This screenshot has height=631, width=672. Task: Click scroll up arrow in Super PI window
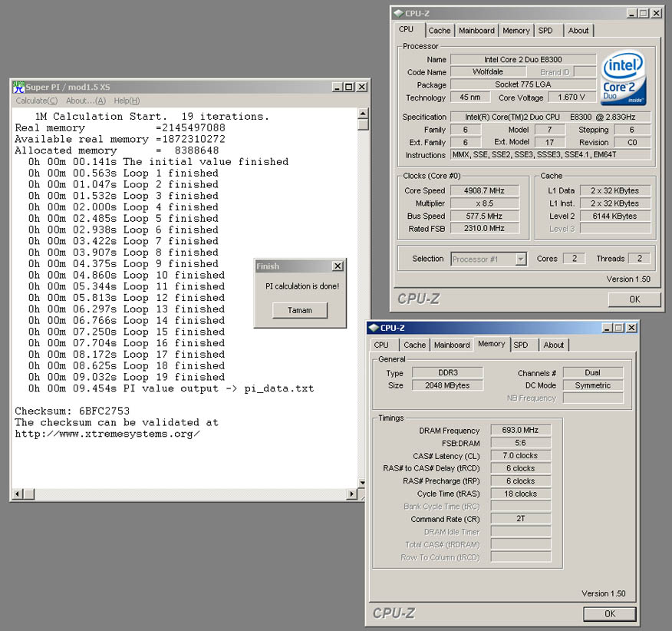(x=363, y=114)
